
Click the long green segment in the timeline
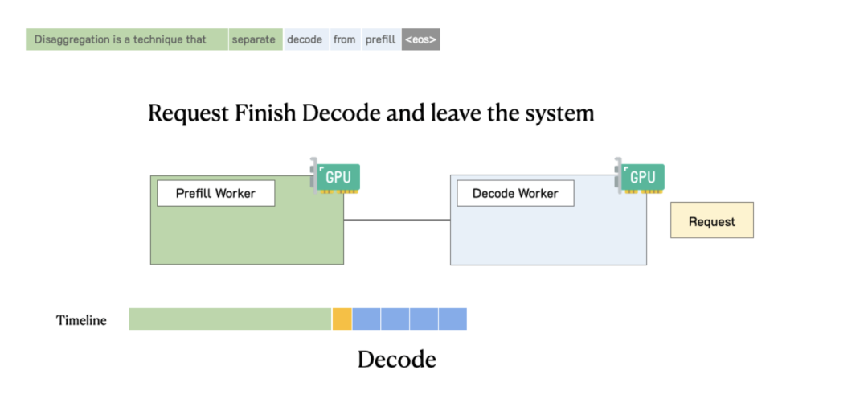tap(230, 319)
